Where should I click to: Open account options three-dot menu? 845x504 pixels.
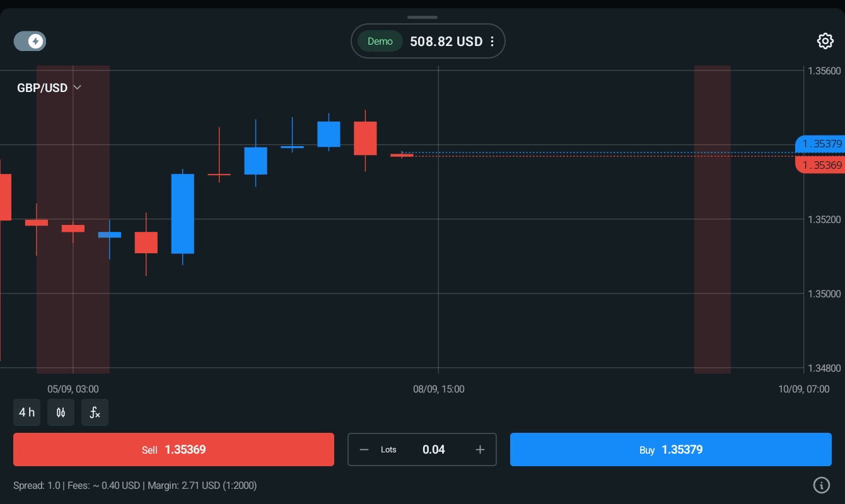coord(492,42)
